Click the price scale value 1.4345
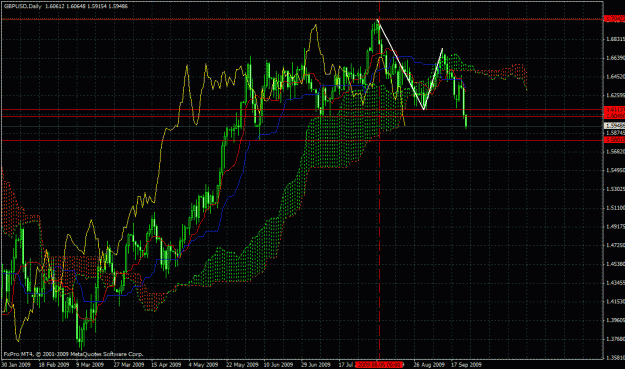The height and width of the screenshot is (369, 625). (615, 283)
